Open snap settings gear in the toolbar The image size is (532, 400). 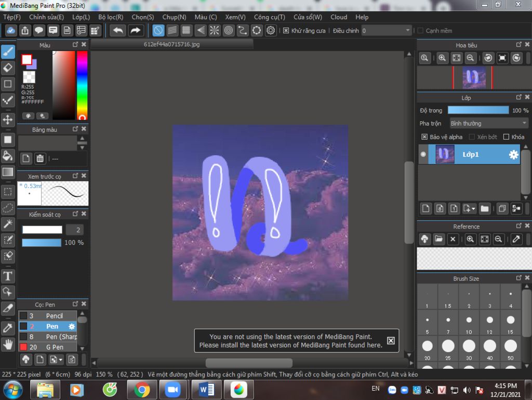pos(270,31)
